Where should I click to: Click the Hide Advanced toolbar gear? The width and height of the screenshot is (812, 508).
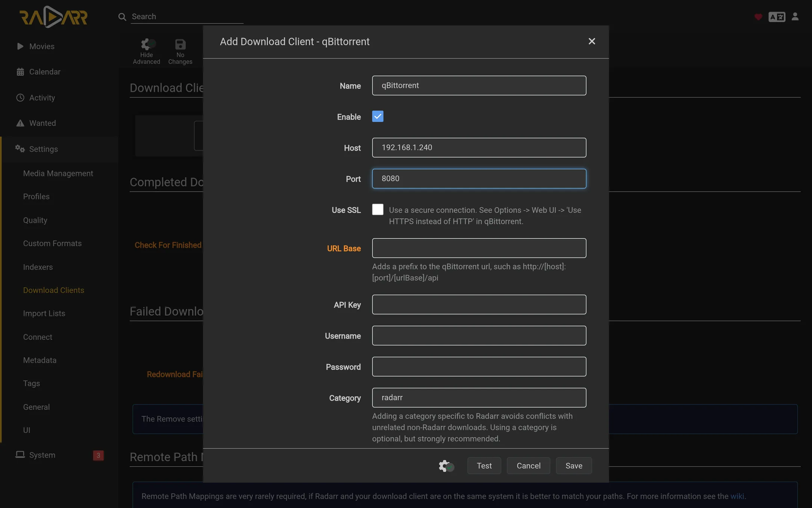[x=146, y=52]
